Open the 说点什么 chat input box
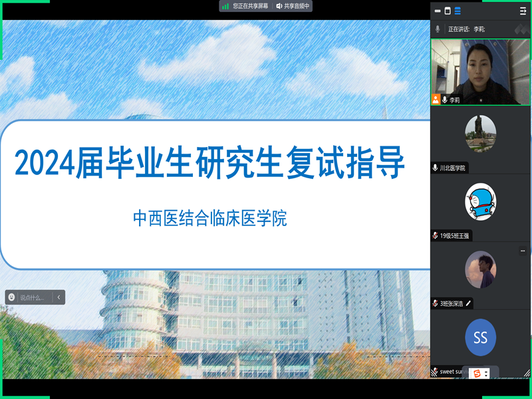Viewport: 532px width, 399px height. point(32,298)
